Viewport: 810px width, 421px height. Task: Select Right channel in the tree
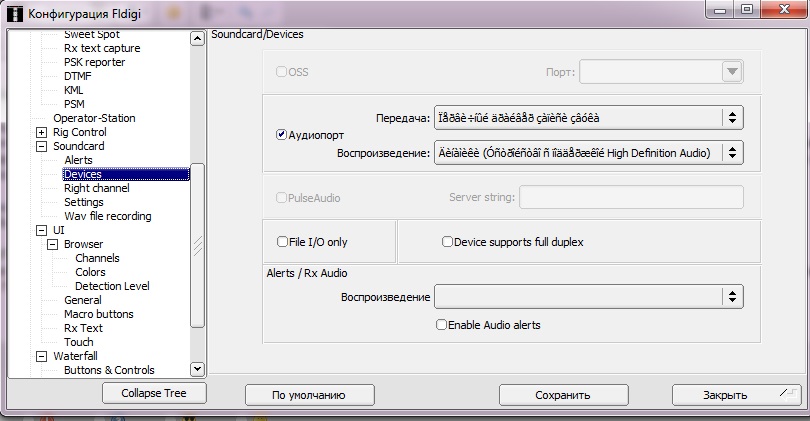[x=96, y=188]
